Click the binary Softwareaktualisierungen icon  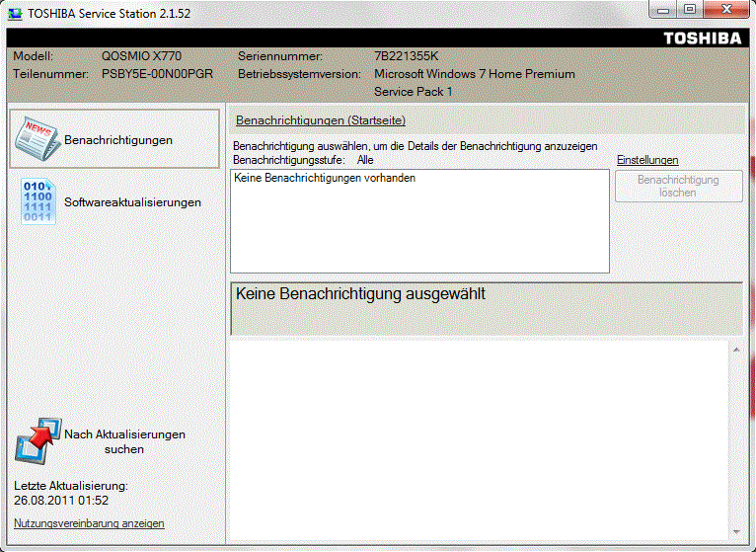pos(38,201)
